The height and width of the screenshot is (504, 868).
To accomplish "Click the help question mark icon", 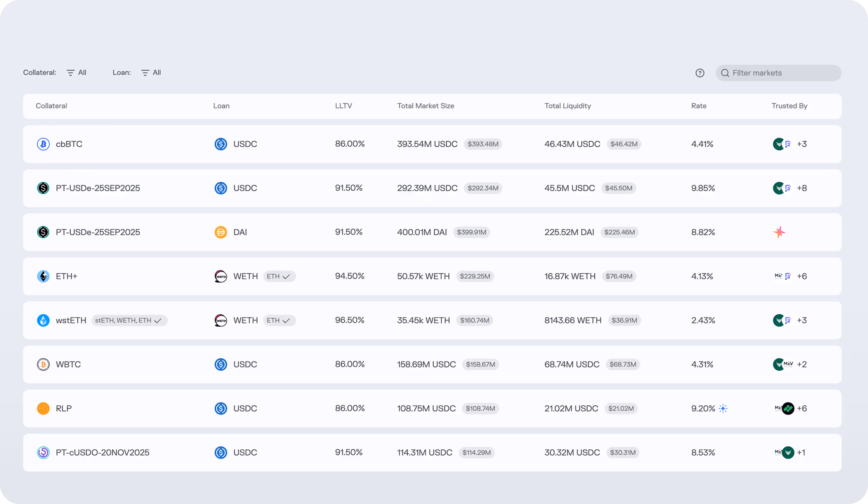I will tap(700, 73).
